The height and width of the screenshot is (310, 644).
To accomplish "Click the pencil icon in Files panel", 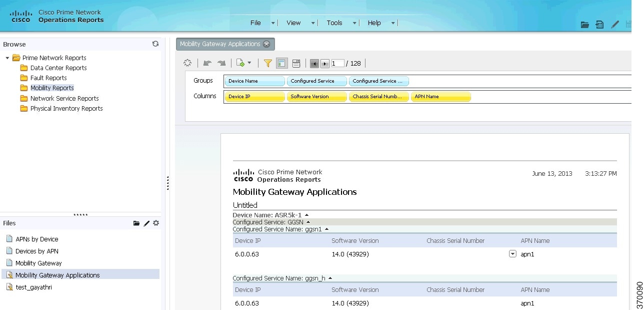I will (x=146, y=223).
